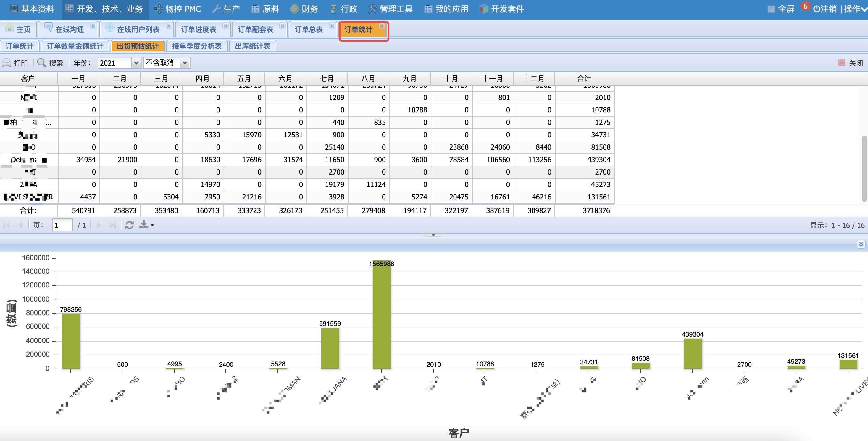Open the 年份 2021 dropdown arrow
Screen dimensions: 868x441
(136, 63)
